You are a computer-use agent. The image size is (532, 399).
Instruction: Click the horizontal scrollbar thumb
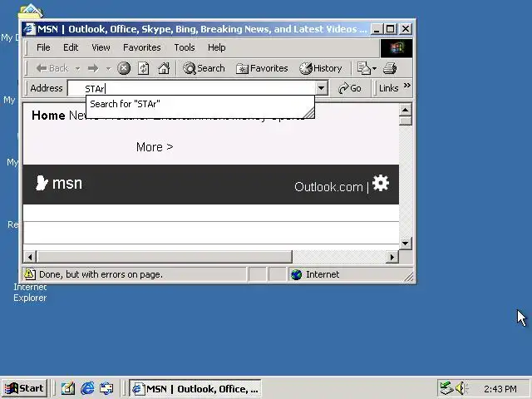click(x=165, y=257)
